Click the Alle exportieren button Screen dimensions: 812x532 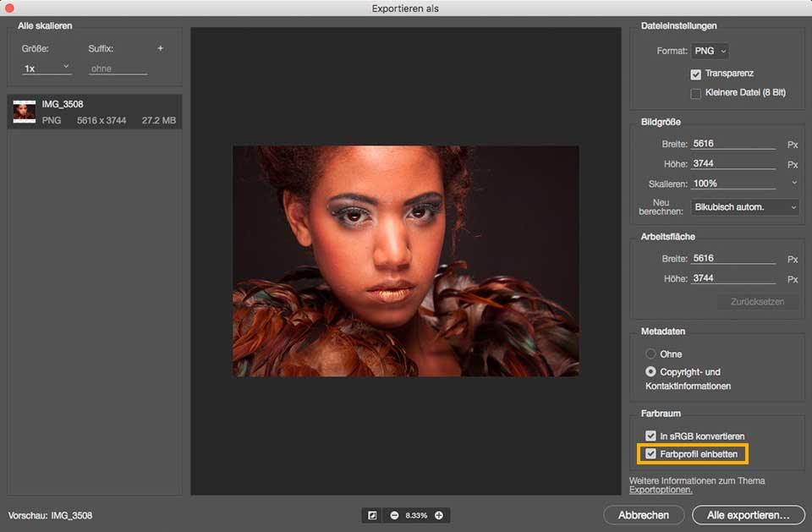click(748, 514)
